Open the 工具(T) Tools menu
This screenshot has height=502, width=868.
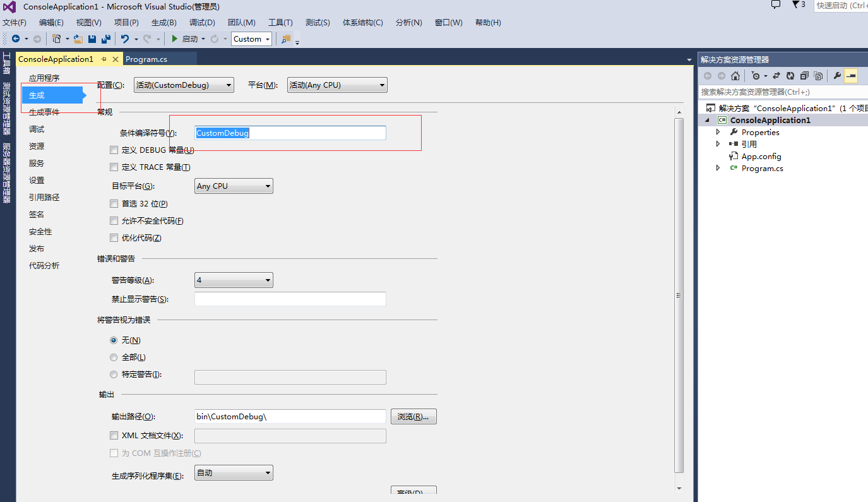[x=280, y=23]
